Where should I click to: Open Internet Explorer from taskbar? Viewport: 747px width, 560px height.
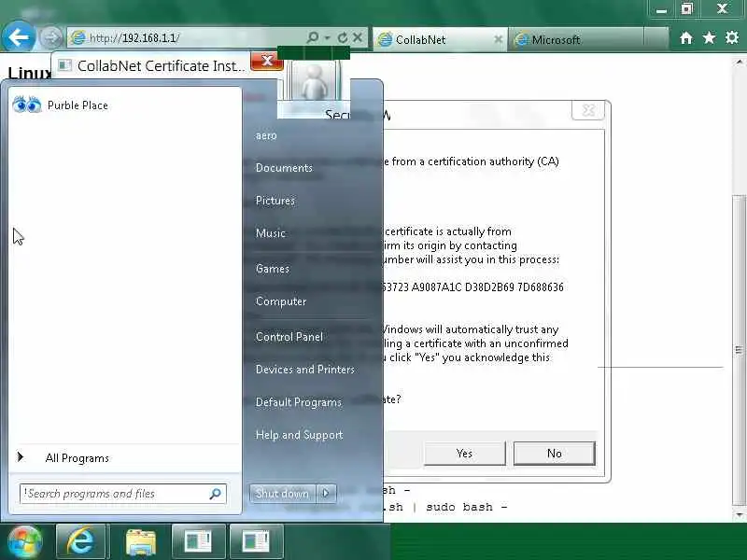coord(81,541)
